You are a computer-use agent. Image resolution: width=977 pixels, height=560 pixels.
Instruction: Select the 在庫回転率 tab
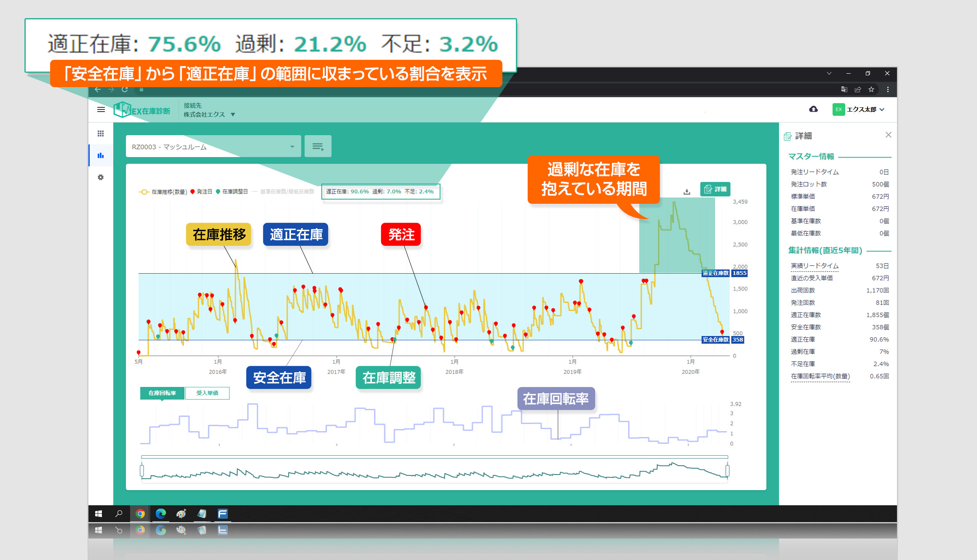point(162,393)
